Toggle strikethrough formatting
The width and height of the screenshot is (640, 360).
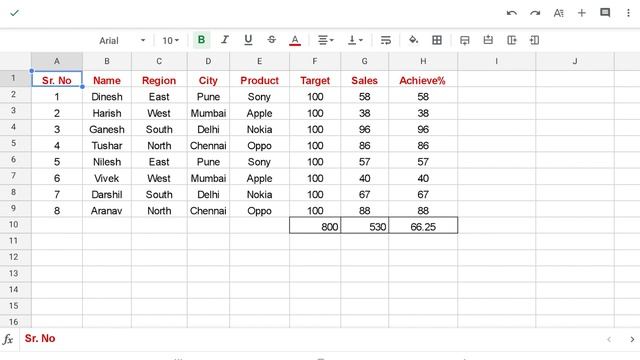[x=271, y=40]
